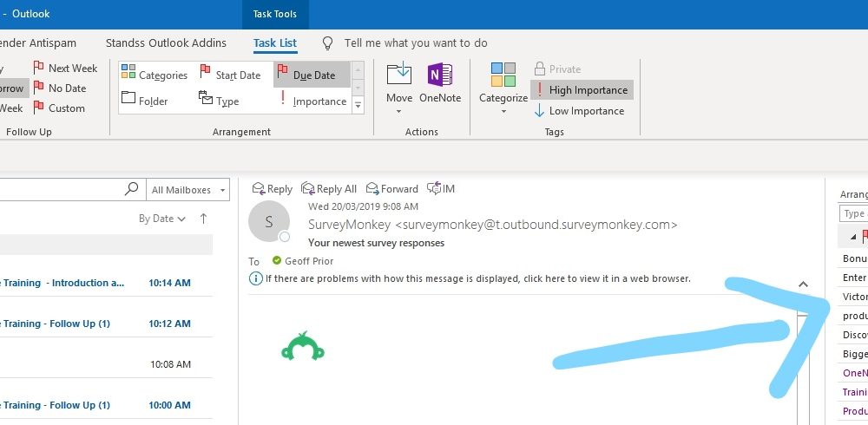Viewport: 868px width, 425px height.
Task: Open the 10:14 AM Training Introduction email
Action: 106,283
